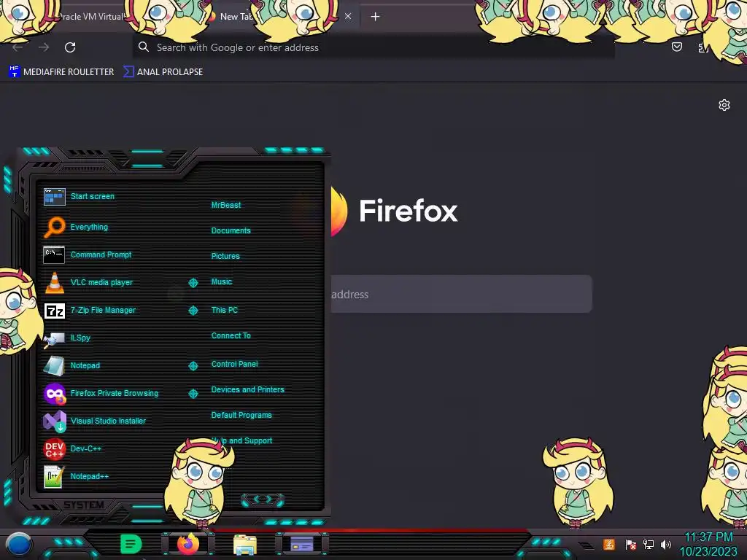Open the purple window app on taskbar

(301, 544)
